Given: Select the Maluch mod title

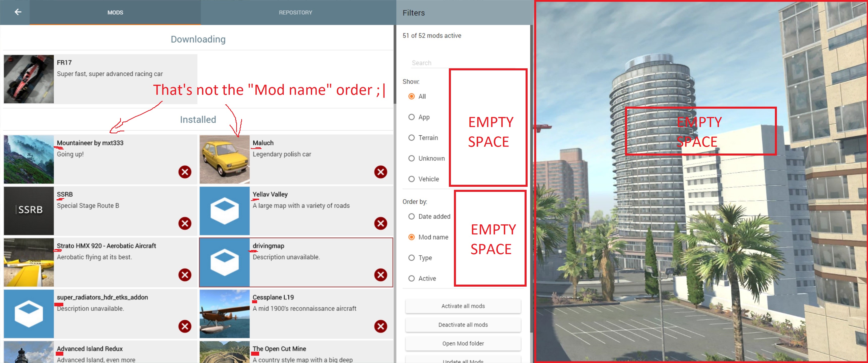Looking at the screenshot, I should pyautogui.click(x=263, y=143).
